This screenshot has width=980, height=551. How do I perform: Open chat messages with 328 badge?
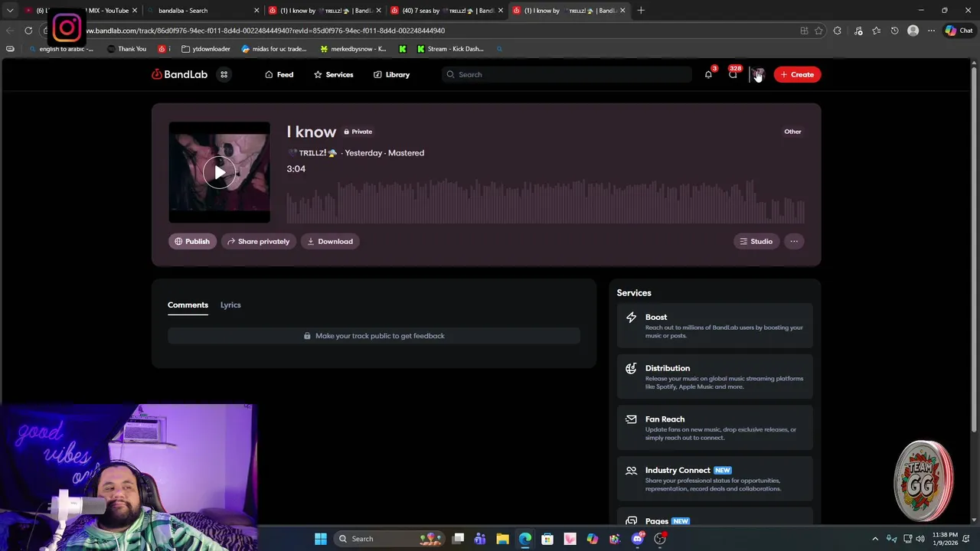pos(733,74)
